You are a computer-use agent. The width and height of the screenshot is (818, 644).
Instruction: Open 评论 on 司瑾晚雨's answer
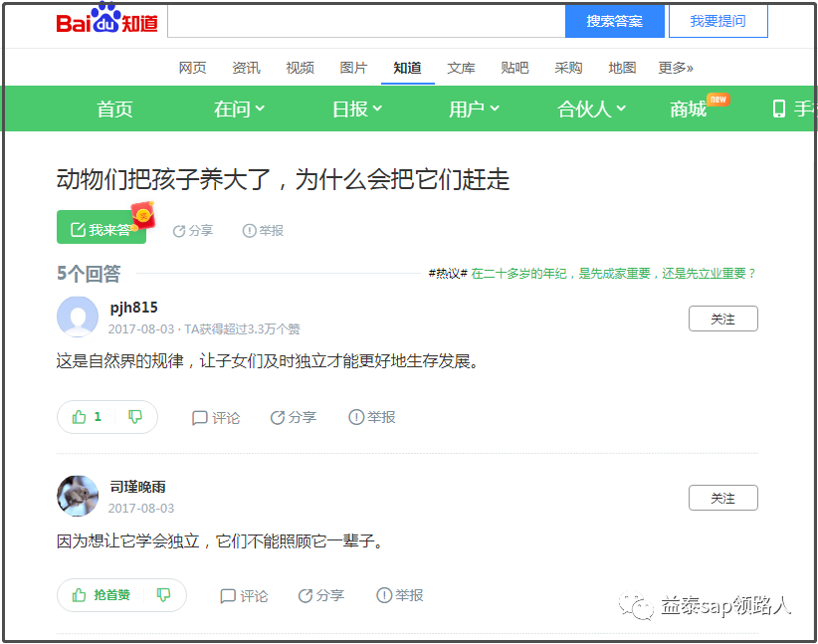[244, 595]
